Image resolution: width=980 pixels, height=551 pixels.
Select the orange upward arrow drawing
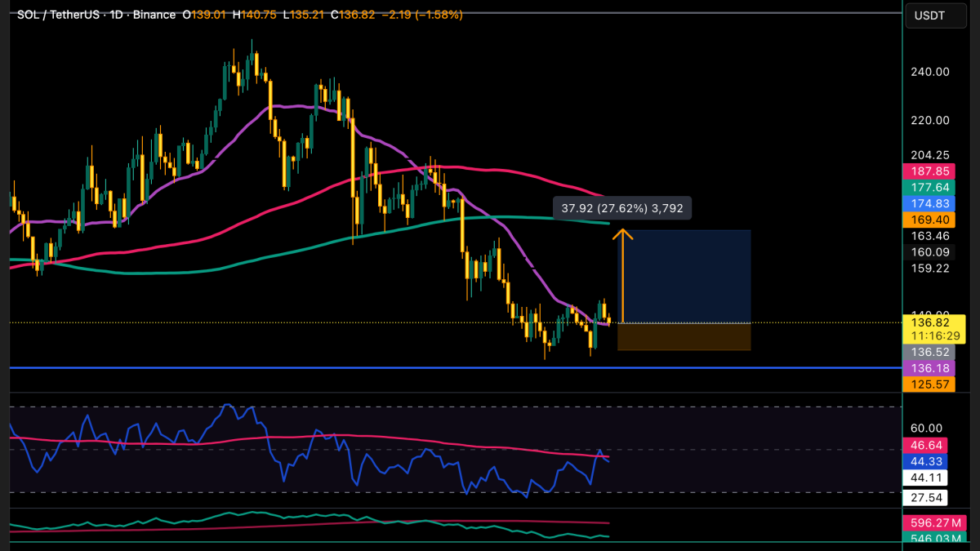point(623,278)
